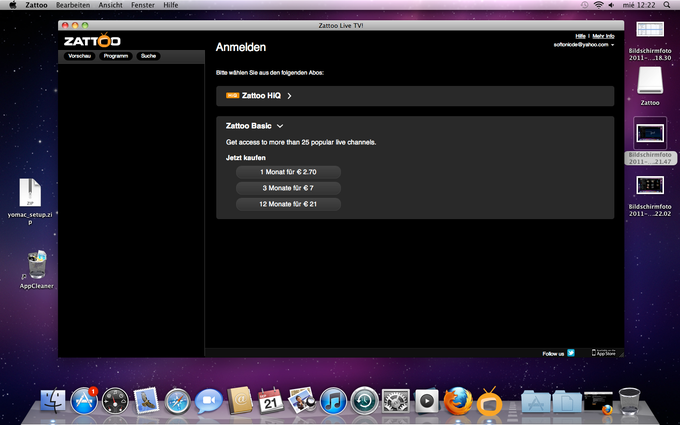Open the Hilfe link in Zattoo header
The image size is (680, 425).
pos(580,36)
